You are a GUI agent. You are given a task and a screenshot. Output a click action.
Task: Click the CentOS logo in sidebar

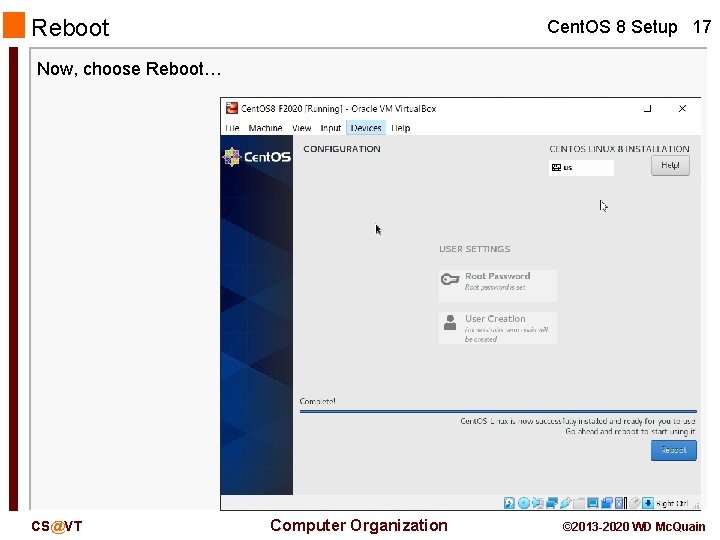(x=257, y=157)
